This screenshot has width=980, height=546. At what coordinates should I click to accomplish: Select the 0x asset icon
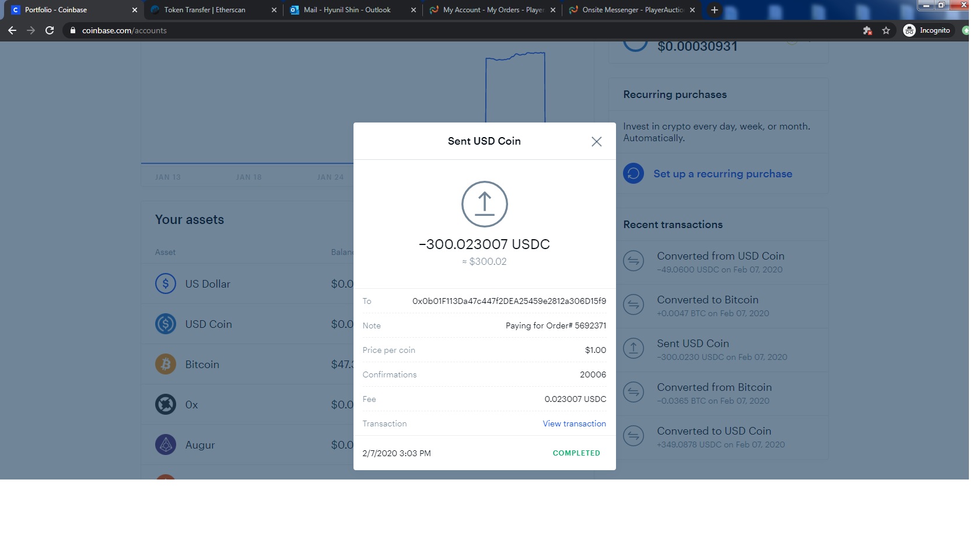coord(166,404)
